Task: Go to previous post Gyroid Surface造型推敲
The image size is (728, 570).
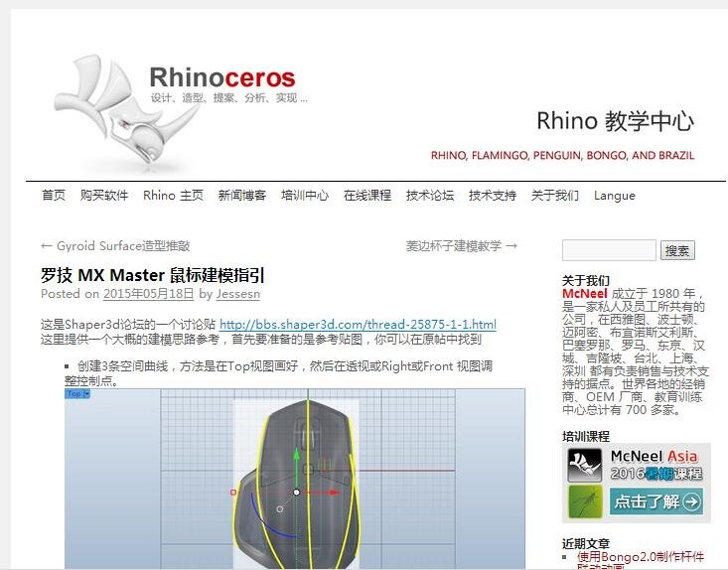Action: pos(115,246)
